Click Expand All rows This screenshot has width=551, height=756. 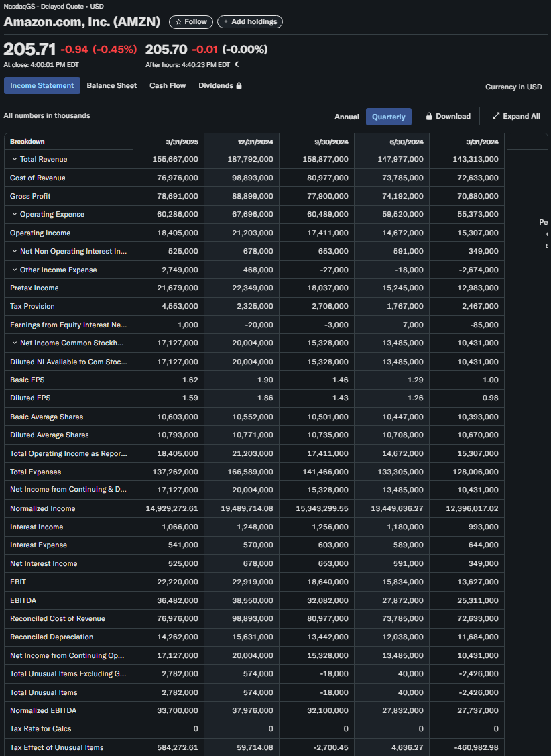tap(516, 116)
